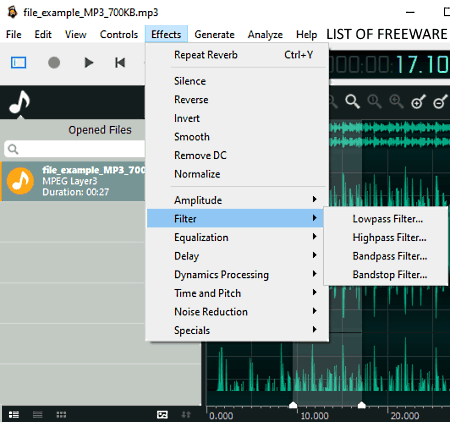Click the right selection marker handle

(362, 405)
